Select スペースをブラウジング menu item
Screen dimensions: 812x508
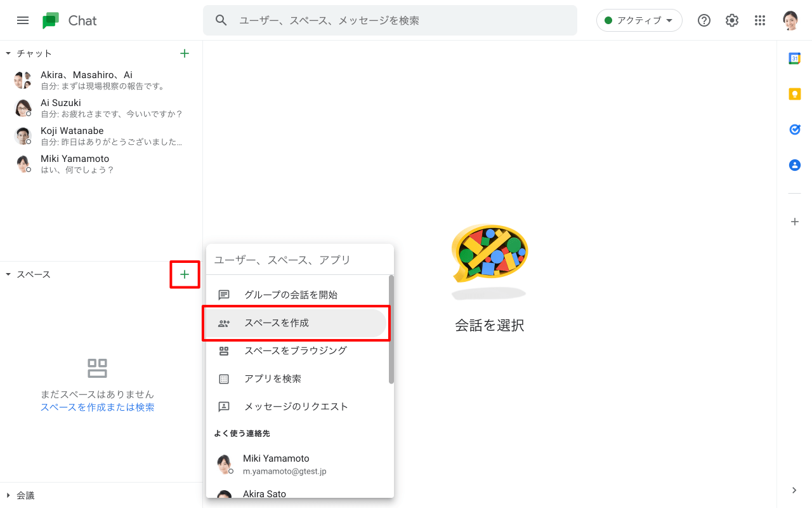(x=296, y=351)
